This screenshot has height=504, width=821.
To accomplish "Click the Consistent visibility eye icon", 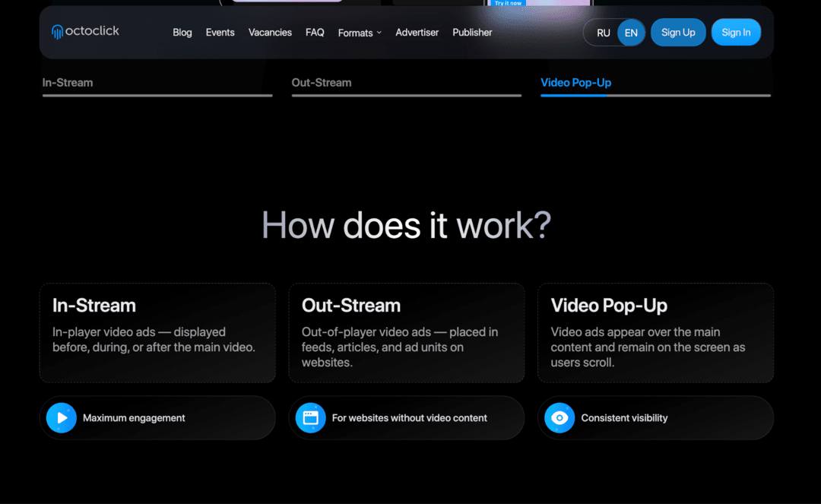I will click(559, 417).
